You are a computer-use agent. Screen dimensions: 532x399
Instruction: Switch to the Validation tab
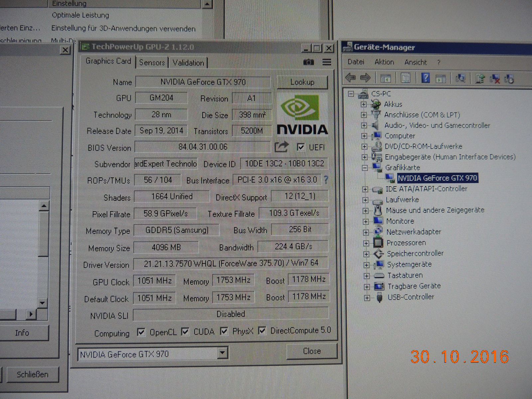tap(188, 63)
